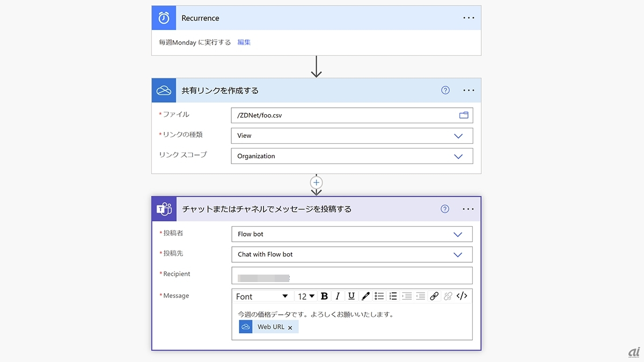
Task: Open the Recurrence step options menu
Action: pos(469,18)
